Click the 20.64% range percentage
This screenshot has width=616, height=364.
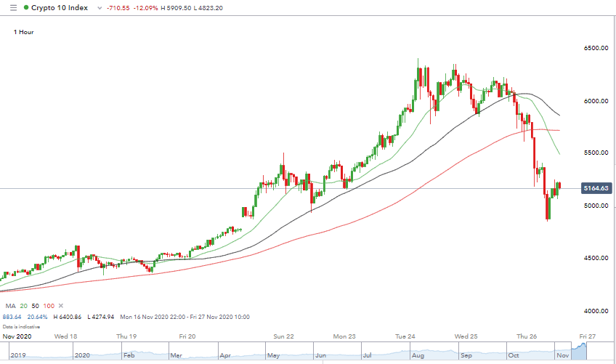click(x=37, y=317)
